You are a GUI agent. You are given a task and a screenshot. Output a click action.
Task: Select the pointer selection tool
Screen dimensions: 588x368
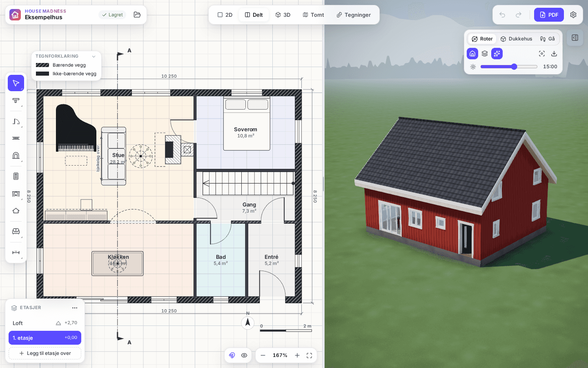[x=16, y=83]
